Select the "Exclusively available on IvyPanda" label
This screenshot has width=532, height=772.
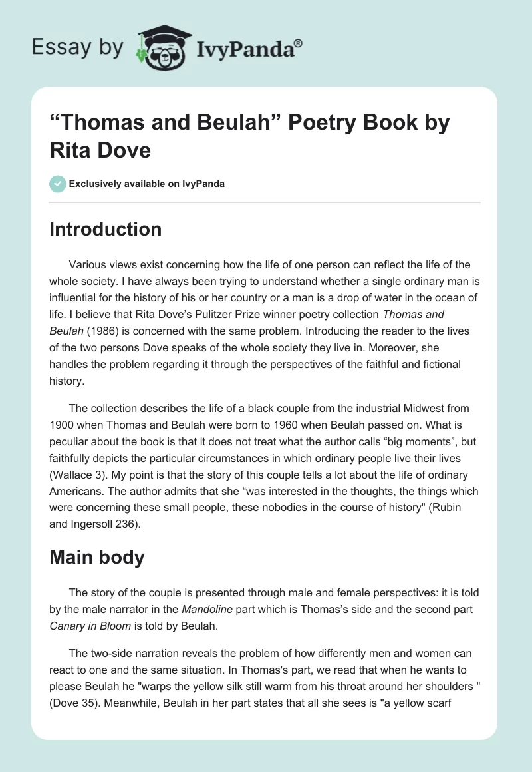[x=146, y=184]
